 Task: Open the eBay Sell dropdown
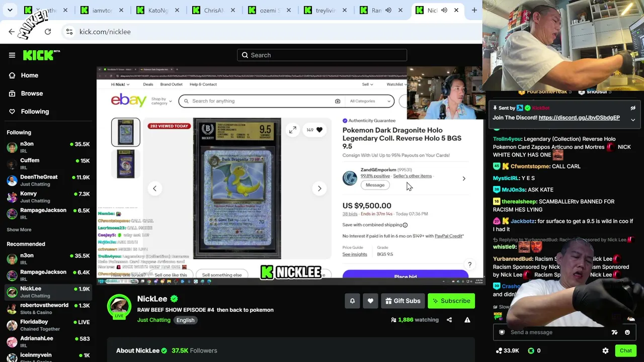click(x=368, y=84)
